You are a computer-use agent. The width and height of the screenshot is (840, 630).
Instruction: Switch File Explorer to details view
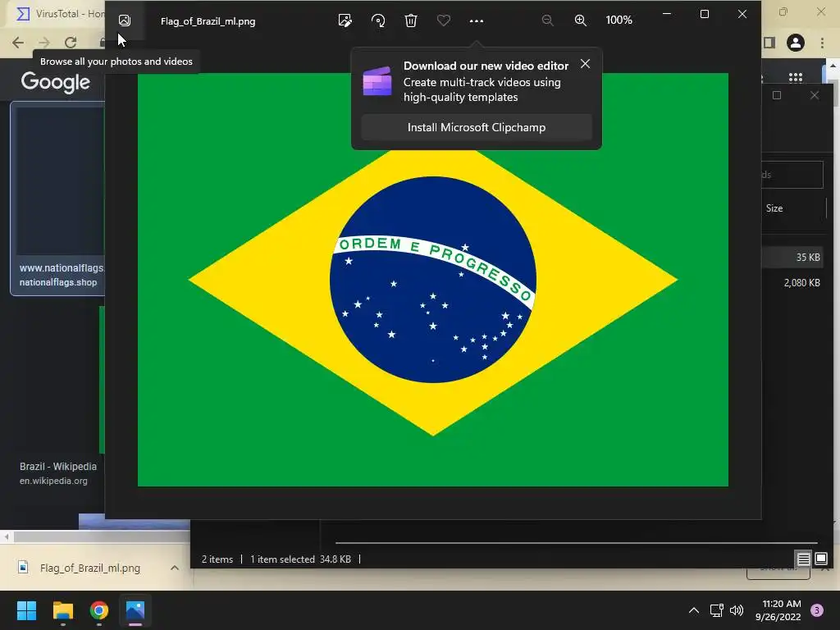pos(804,559)
